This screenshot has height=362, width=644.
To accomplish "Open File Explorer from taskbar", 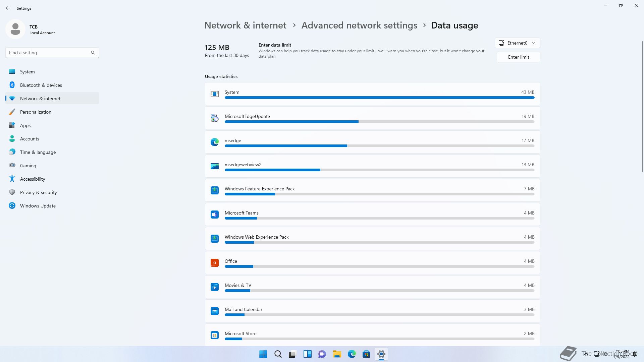I will (x=337, y=354).
